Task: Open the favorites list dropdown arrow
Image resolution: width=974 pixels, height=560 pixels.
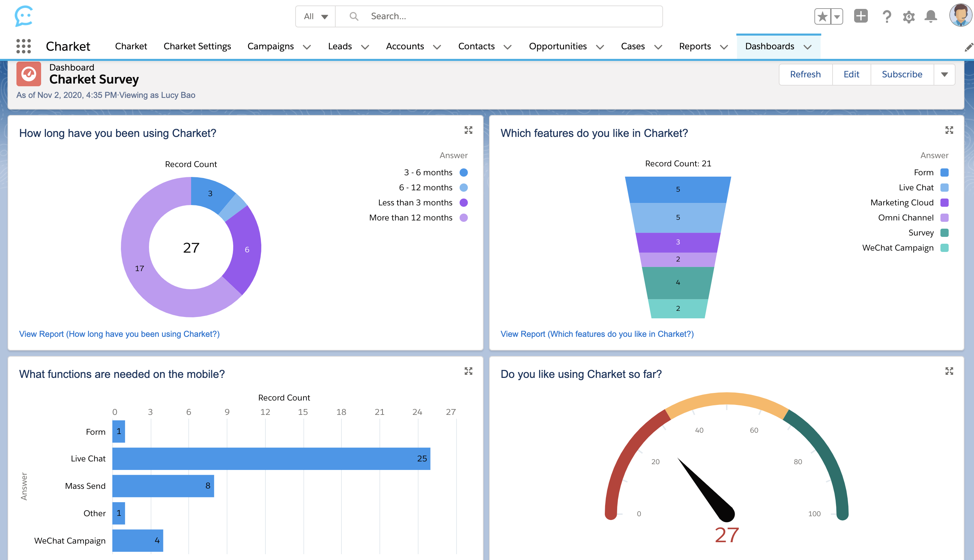Action: tap(837, 16)
